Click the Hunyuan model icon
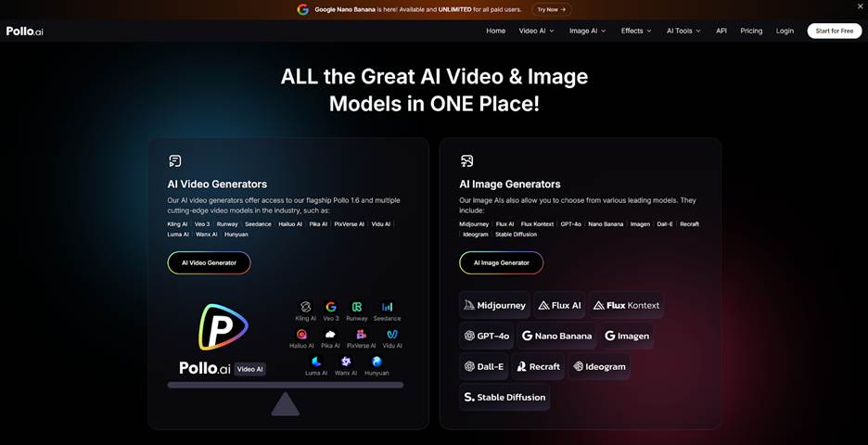Viewport: 868px width, 445px height. tap(377, 362)
